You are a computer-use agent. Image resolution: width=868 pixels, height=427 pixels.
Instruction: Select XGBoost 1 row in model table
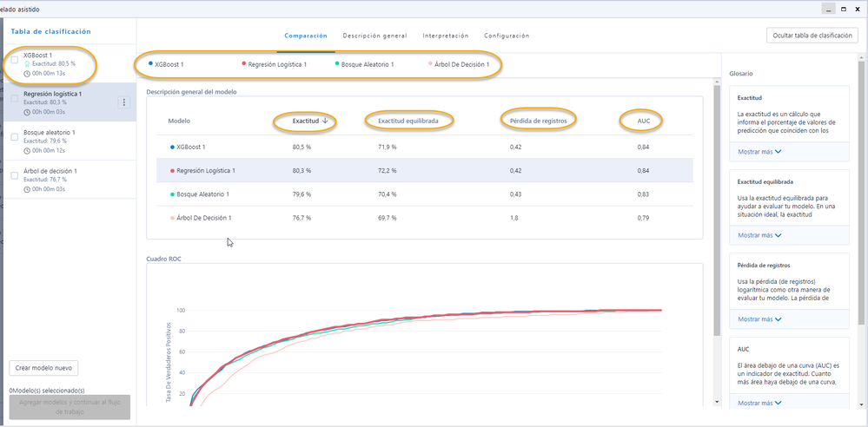tap(425, 148)
